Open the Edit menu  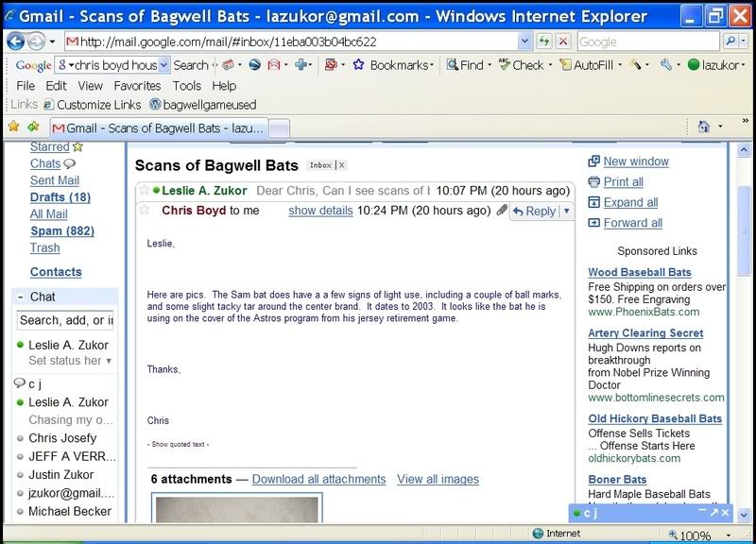56,86
